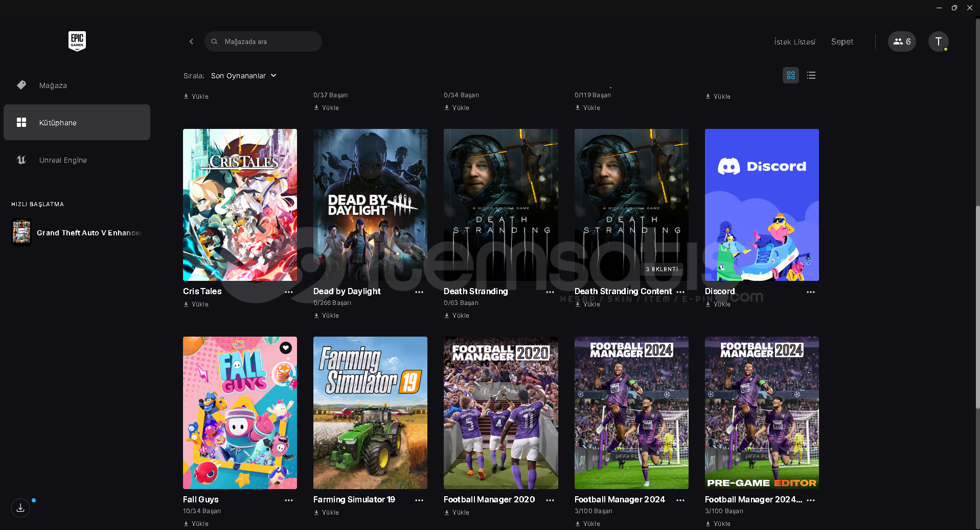The width and height of the screenshot is (980, 530).
Task: Click Yükle under Dead by Daylight
Action: (x=327, y=316)
